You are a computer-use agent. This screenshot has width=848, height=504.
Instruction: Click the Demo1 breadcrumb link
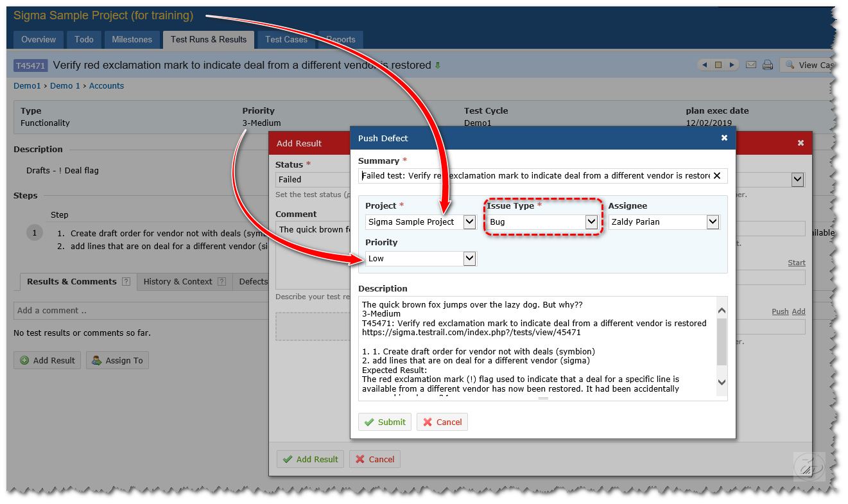coord(27,86)
